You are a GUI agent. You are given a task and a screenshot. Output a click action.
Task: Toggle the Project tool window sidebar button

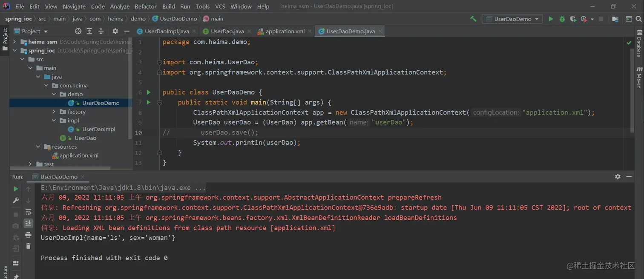point(5,39)
